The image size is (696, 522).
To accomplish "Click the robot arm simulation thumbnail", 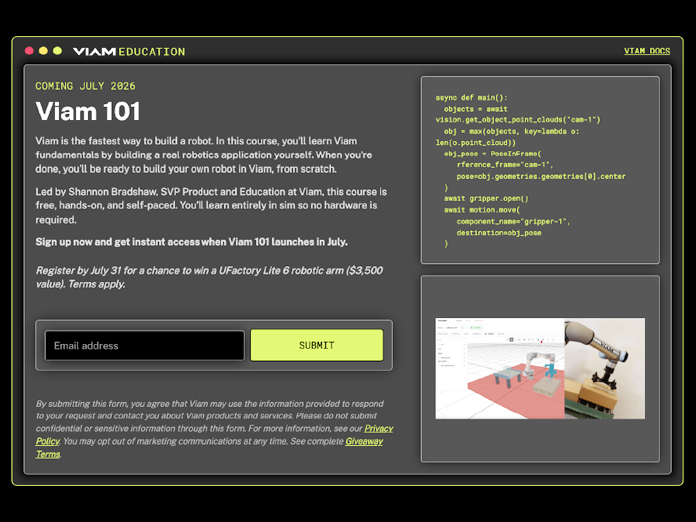I will pos(540,368).
